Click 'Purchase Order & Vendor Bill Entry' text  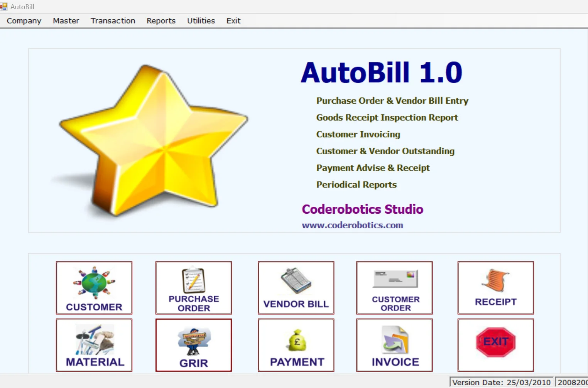(x=392, y=101)
